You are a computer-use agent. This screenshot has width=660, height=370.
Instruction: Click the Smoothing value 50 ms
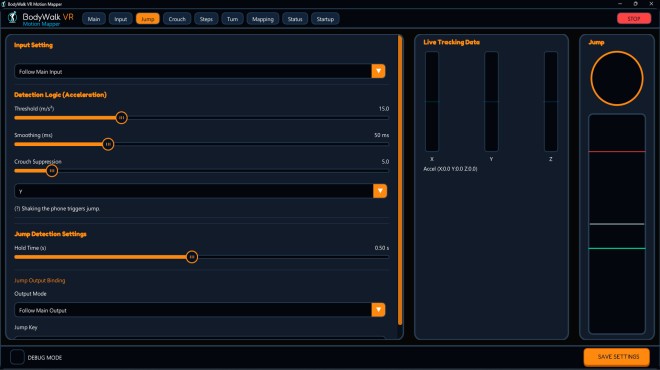381,135
